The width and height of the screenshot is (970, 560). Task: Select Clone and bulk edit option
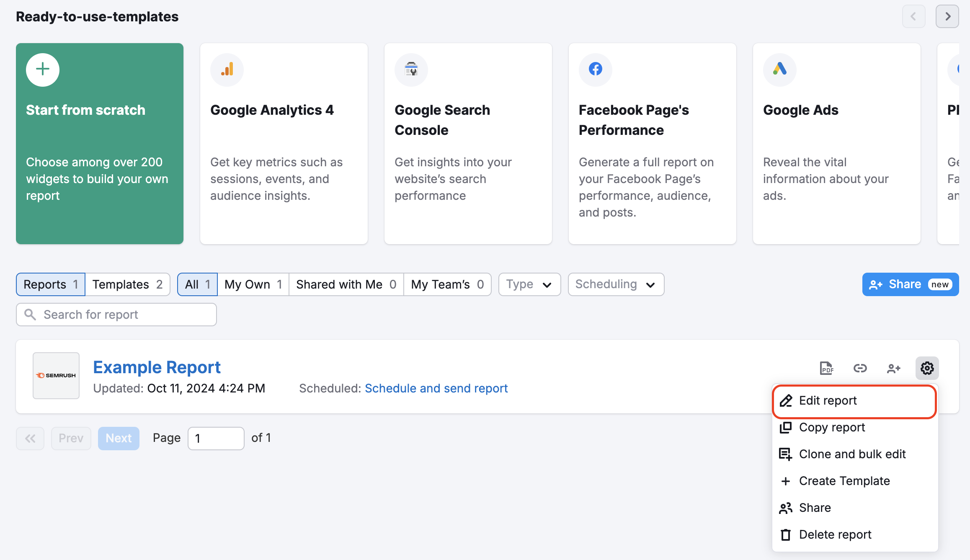852,454
